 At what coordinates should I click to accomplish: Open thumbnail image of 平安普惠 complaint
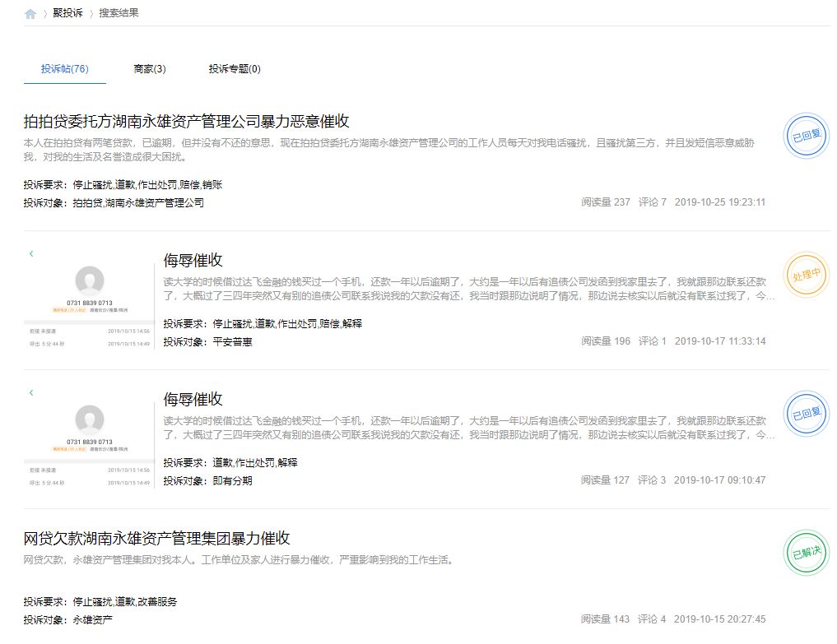89,299
